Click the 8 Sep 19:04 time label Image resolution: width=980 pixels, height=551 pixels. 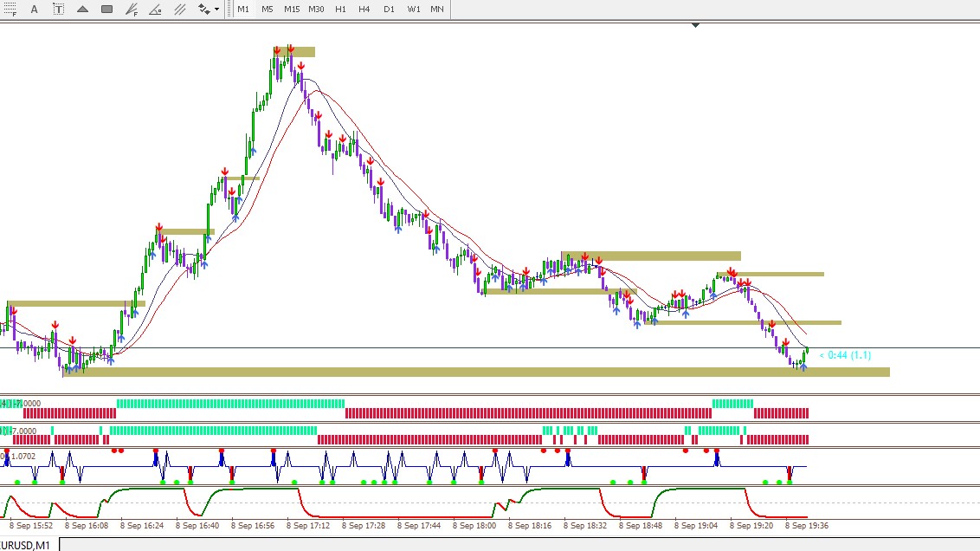coord(696,525)
